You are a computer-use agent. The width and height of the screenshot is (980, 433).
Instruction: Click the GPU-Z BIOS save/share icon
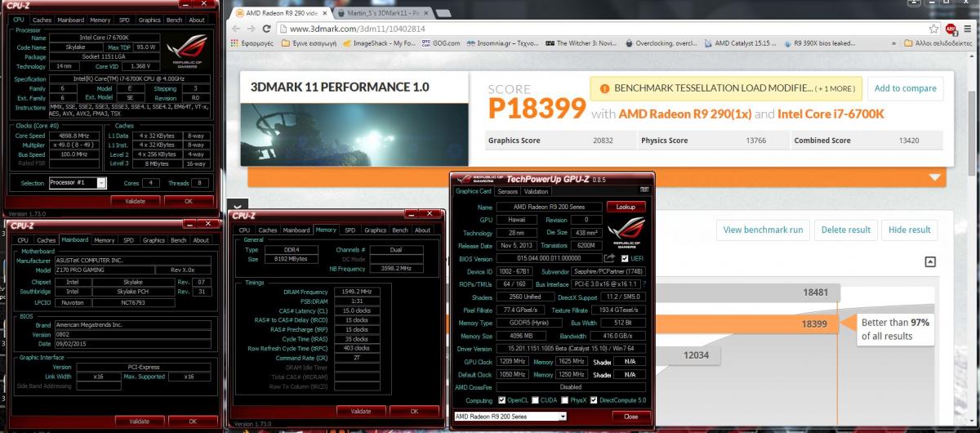[609, 258]
